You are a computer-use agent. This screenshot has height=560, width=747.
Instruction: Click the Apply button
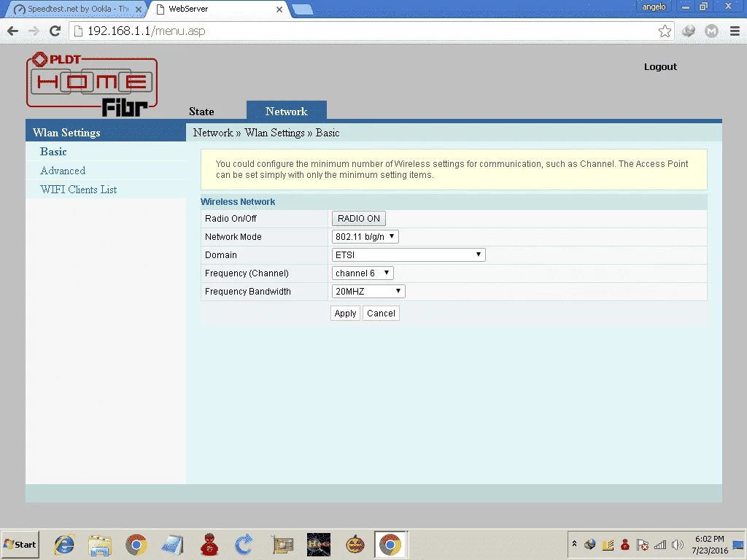(345, 314)
